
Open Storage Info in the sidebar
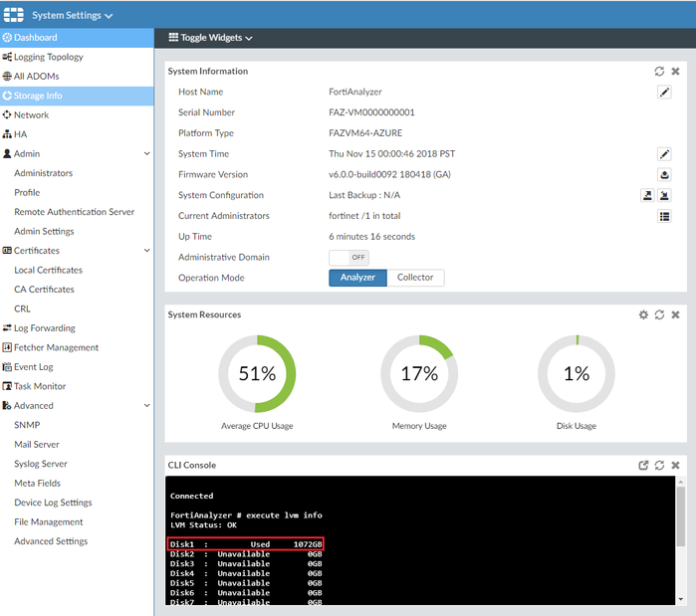[38, 96]
